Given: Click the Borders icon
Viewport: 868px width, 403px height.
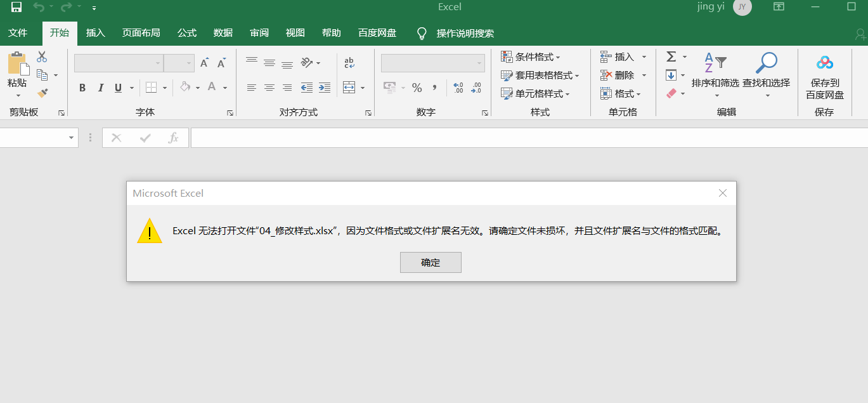Looking at the screenshot, I should click(151, 88).
